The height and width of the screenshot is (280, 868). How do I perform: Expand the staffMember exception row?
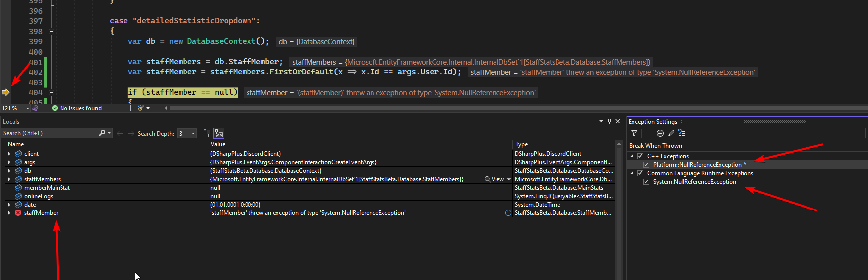pyautogui.click(x=9, y=213)
